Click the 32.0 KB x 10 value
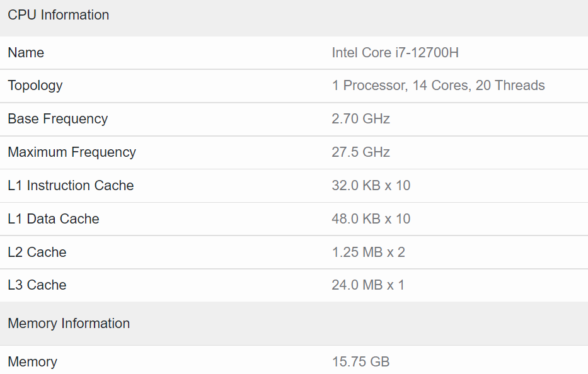Viewport: 588px width, 374px height. point(371,186)
